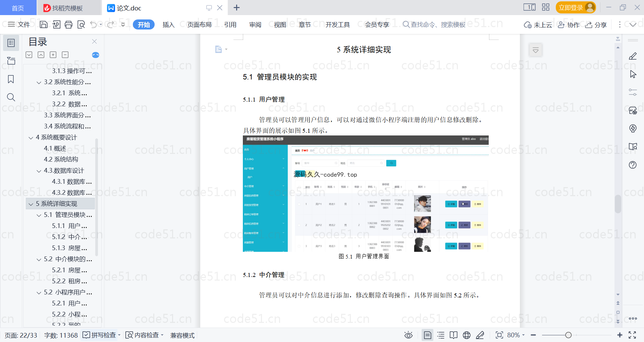Image resolution: width=644 pixels, height=342 pixels.
Task: Click the Print icon in toolbar
Action: tap(69, 24)
